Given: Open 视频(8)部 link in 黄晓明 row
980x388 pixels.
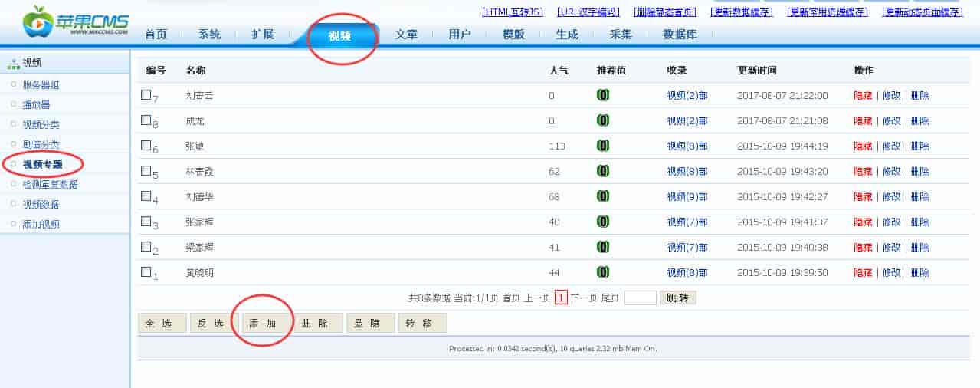Looking at the screenshot, I should (x=687, y=273).
